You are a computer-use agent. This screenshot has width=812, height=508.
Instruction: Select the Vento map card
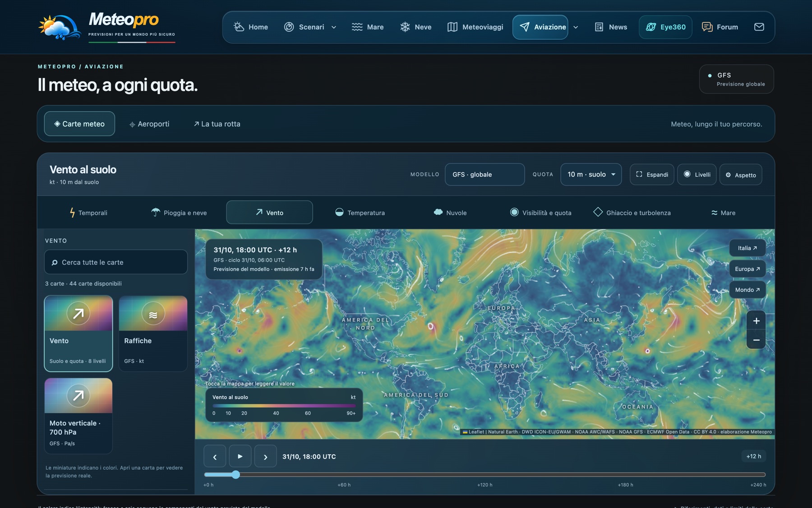tap(78, 334)
